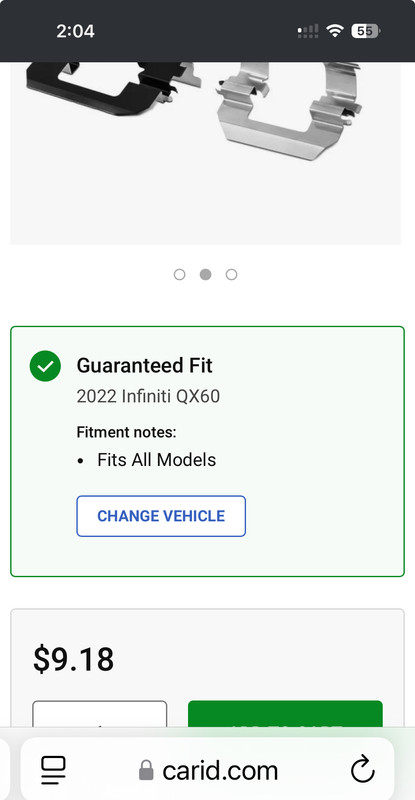Tap the padlock icon beside carid.com
Image resolution: width=415 pixels, height=800 pixels.
[147, 770]
